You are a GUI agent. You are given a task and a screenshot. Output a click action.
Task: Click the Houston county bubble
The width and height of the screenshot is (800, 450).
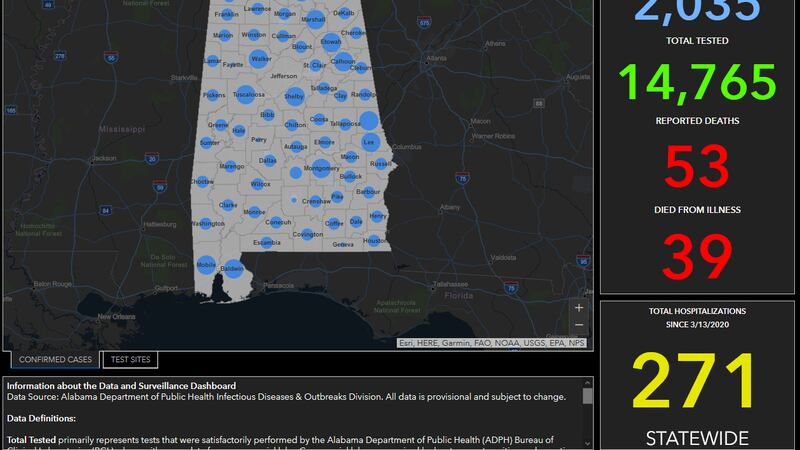point(373,241)
